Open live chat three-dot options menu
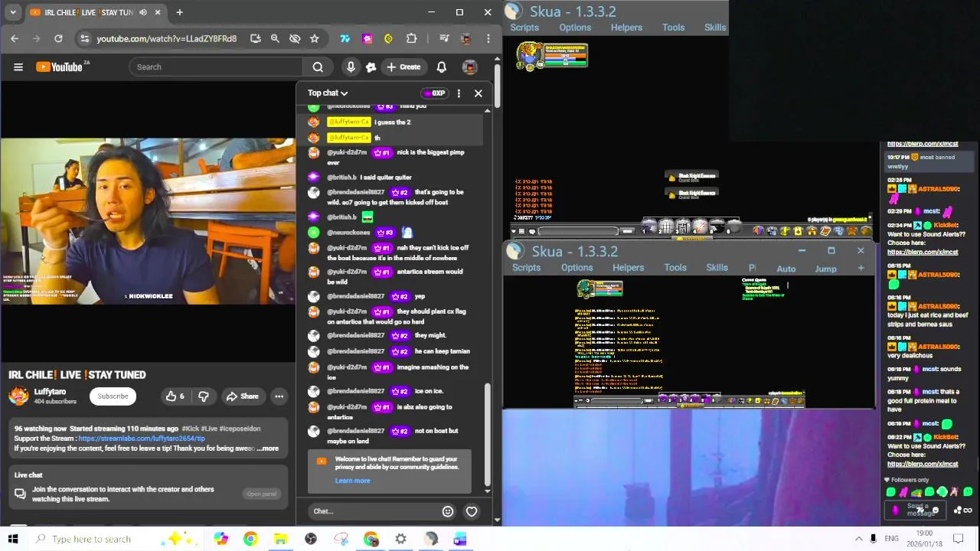Image resolution: width=980 pixels, height=551 pixels. point(459,93)
